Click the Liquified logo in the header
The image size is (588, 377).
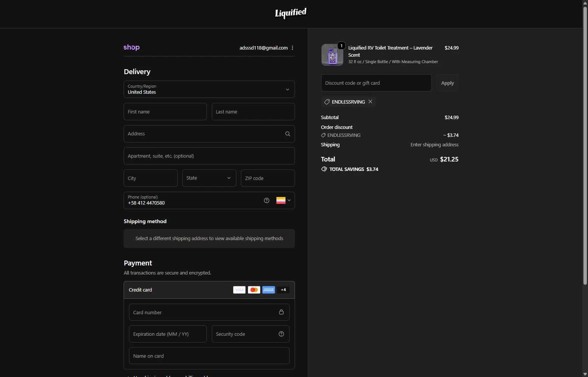pyautogui.click(x=291, y=13)
